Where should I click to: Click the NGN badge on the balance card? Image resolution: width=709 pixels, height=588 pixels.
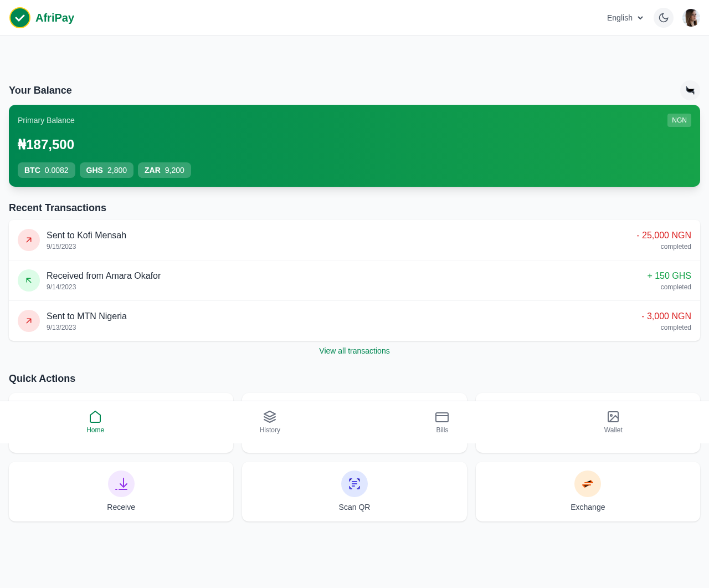tap(679, 120)
